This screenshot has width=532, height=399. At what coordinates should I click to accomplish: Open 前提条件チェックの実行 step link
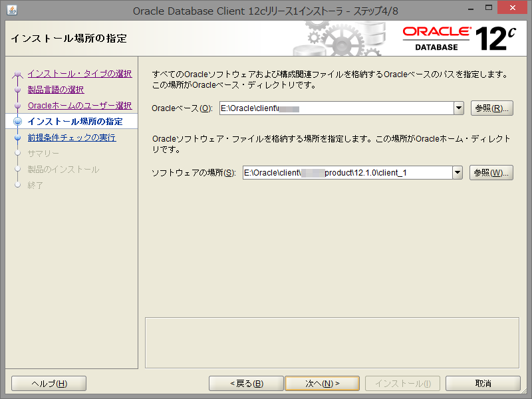coord(72,138)
